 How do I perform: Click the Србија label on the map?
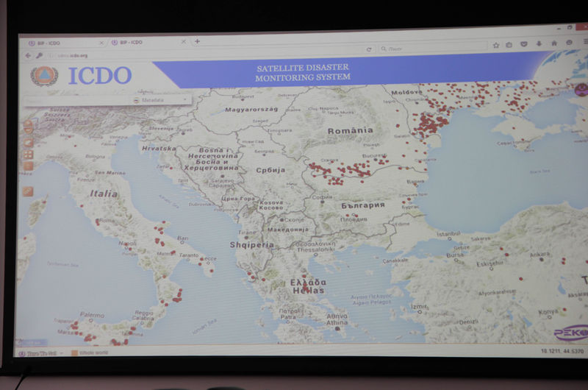270,170
